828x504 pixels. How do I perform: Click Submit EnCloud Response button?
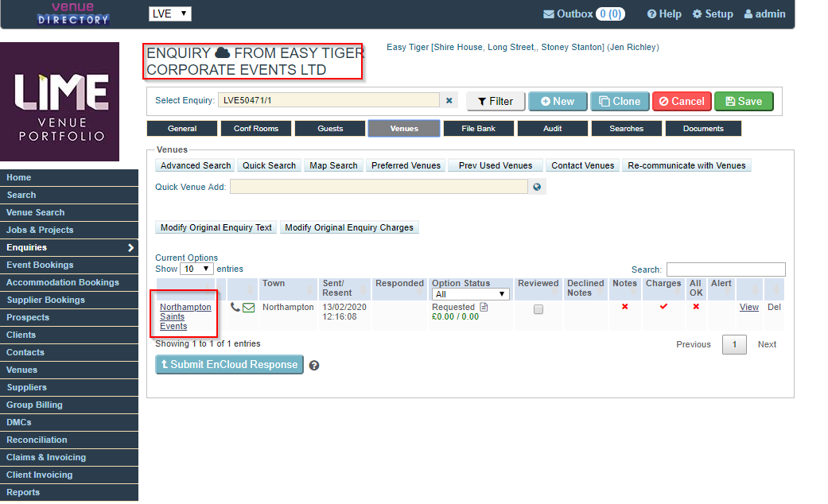229,365
